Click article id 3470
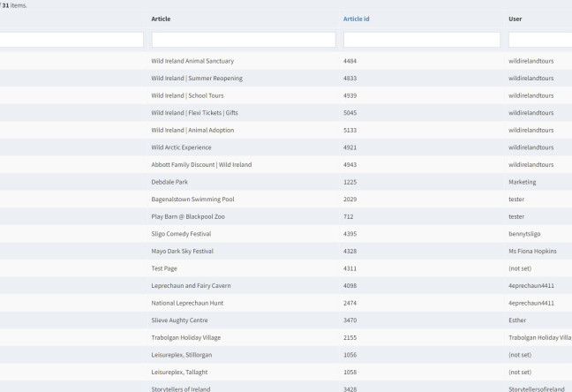The height and width of the screenshot is (392, 572). point(350,320)
